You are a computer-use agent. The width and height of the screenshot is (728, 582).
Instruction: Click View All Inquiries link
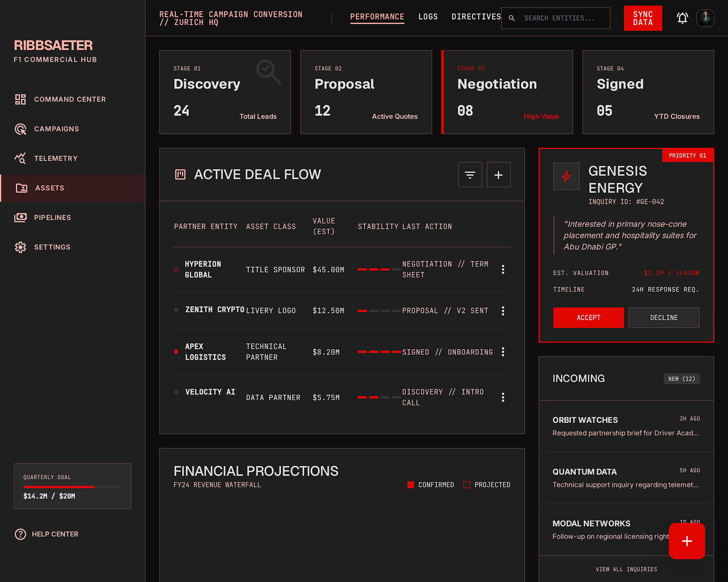pos(626,569)
